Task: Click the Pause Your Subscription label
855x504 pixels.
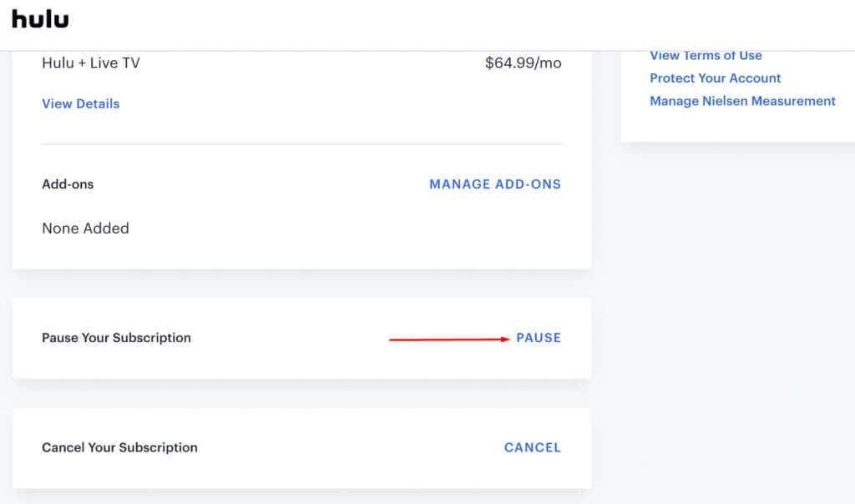Action: [116, 338]
